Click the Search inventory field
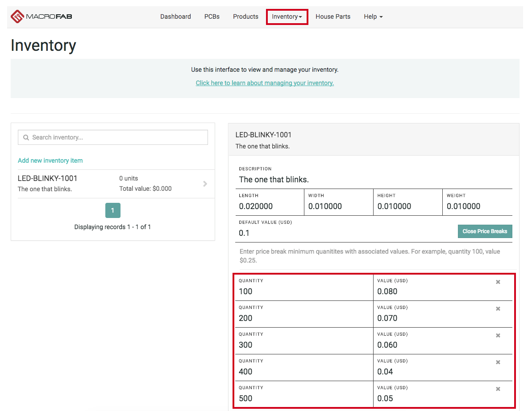 tap(113, 137)
